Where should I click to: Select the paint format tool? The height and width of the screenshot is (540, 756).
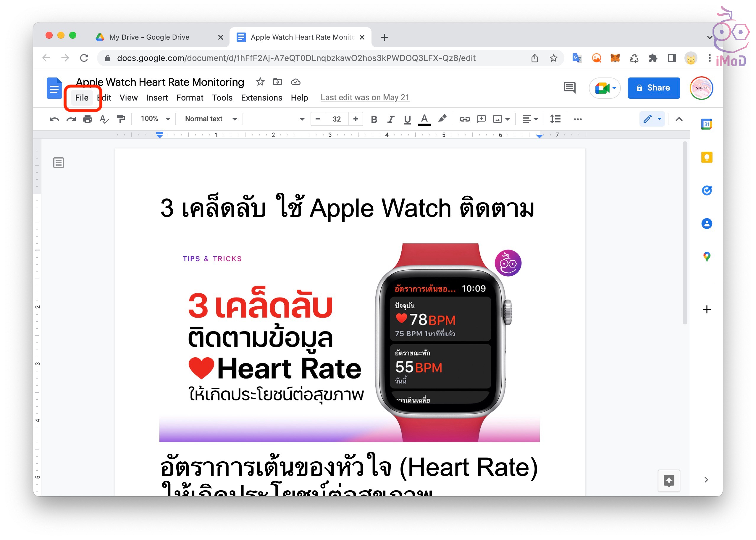[121, 119]
